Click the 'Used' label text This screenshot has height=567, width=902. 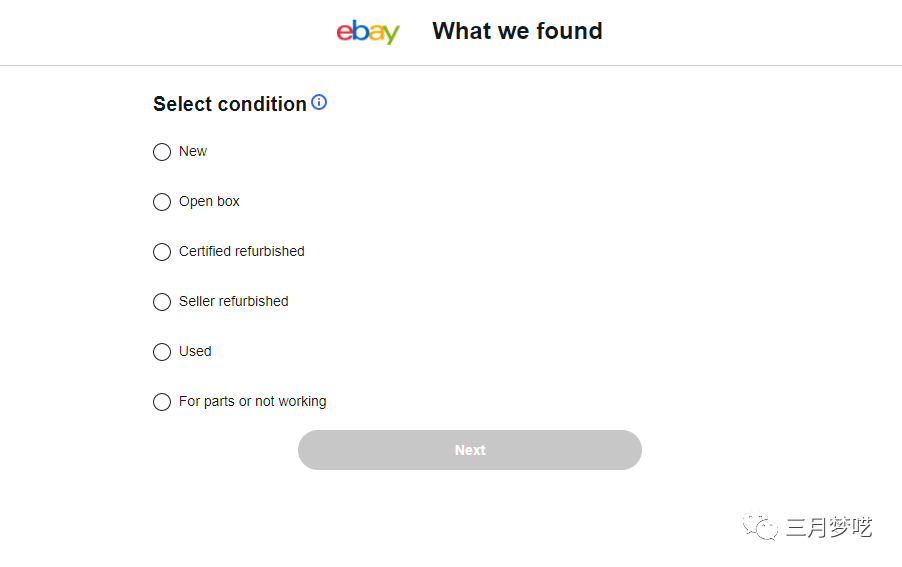pyautogui.click(x=195, y=351)
